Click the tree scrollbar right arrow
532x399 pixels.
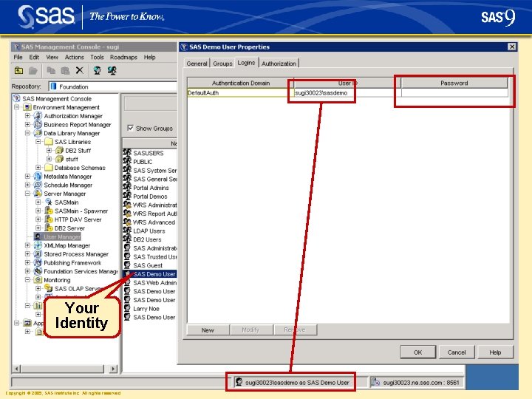(114, 369)
